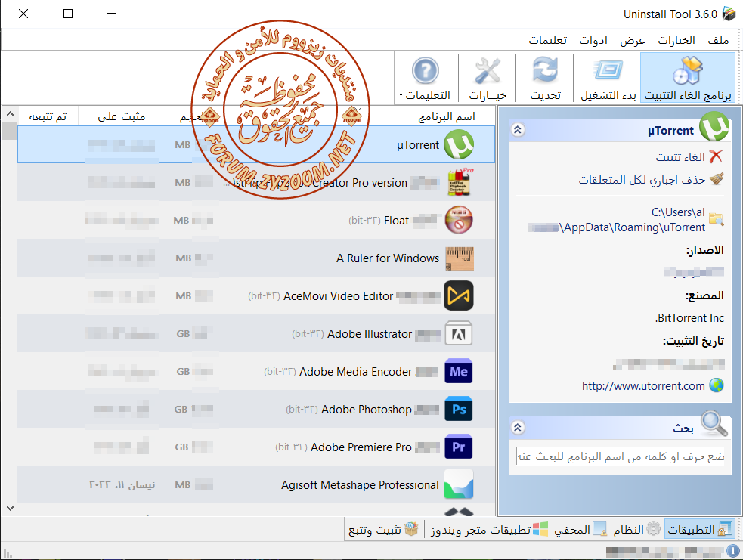The height and width of the screenshot is (560, 743).
Task: Open the ملف menu
Action: (x=718, y=40)
